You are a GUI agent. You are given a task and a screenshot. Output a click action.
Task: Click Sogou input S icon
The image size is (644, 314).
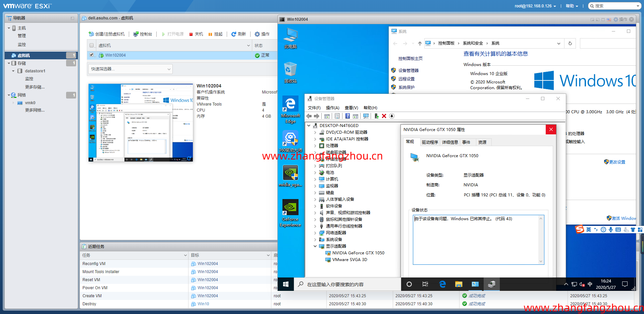click(580, 229)
